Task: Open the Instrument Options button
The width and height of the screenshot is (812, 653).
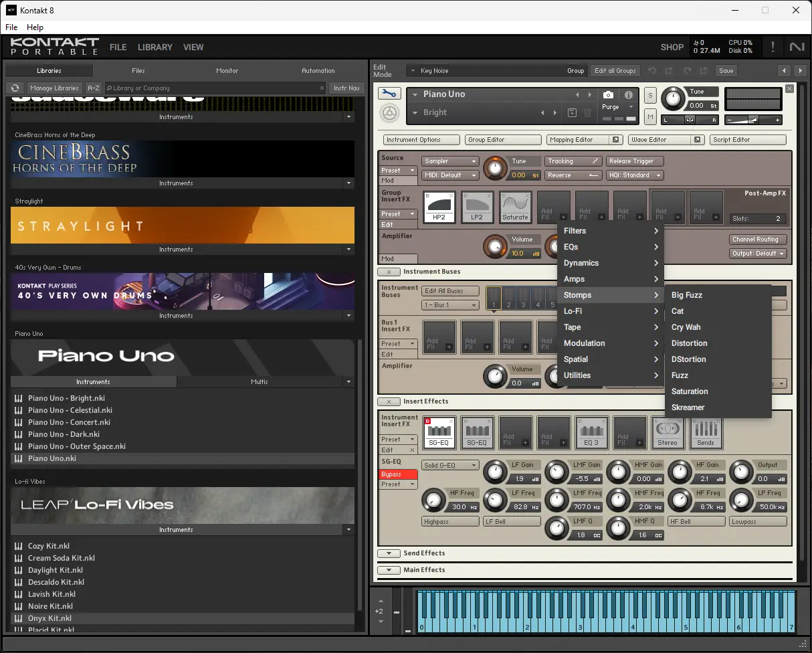Action: [x=421, y=140]
